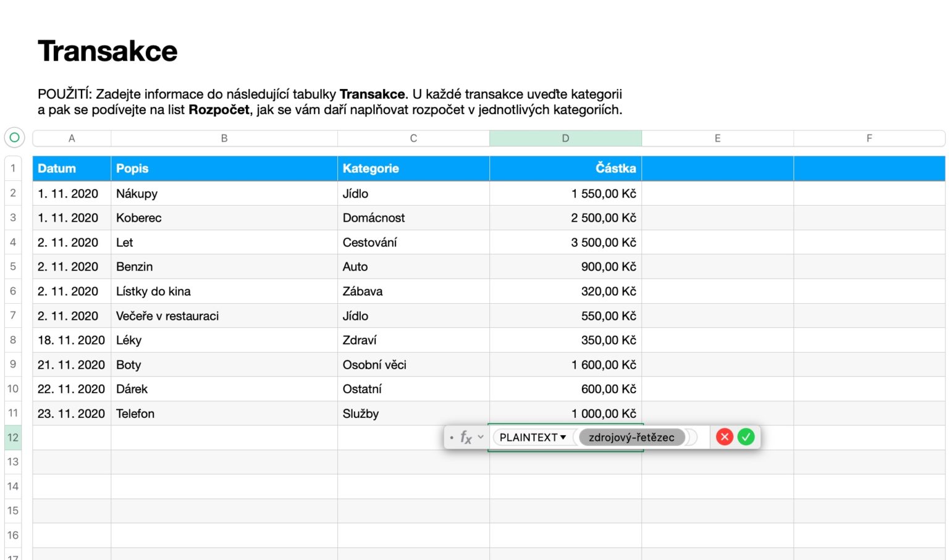The image size is (949, 560).
Task: Click the fx formula icon in the editor
Action: point(465,437)
